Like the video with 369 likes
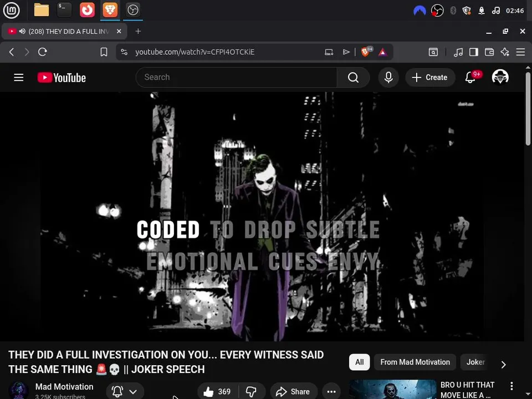 pyautogui.click(x=218, y=392)
